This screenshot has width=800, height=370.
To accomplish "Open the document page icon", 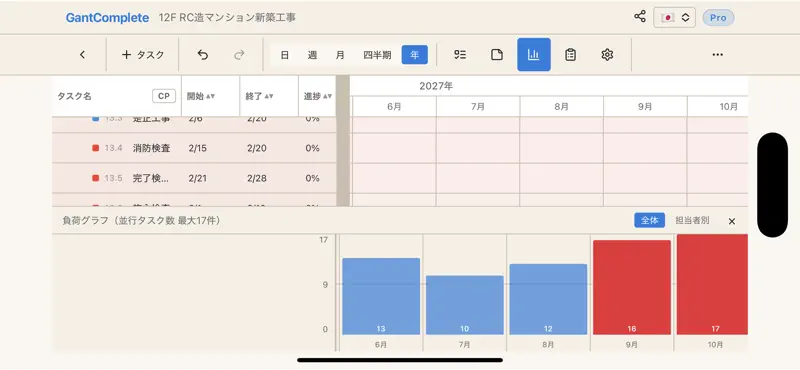I will point(497,55).
